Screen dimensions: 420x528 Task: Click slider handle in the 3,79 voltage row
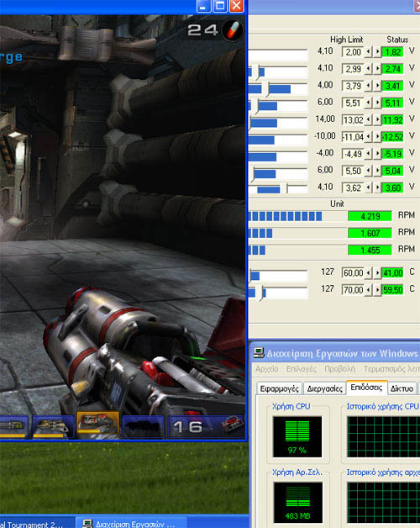coord(267,89)
